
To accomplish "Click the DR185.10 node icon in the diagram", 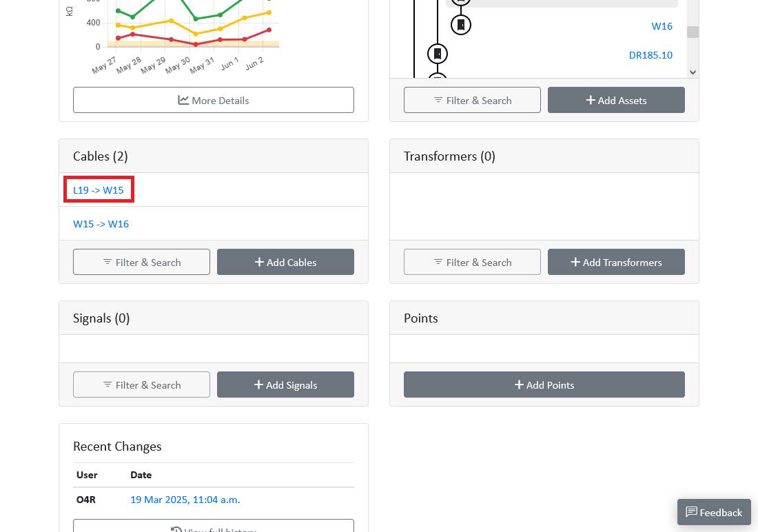I will [x=438, y=54].
